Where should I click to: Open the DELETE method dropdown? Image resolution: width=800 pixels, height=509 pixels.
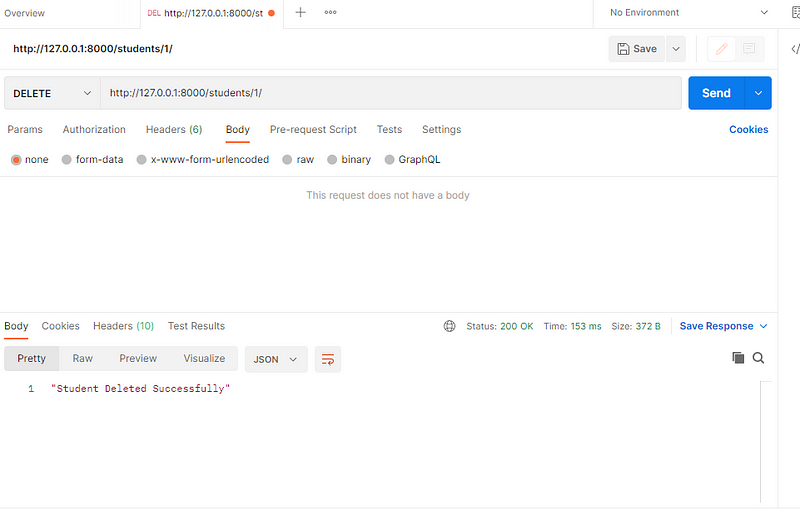(52, 93)
